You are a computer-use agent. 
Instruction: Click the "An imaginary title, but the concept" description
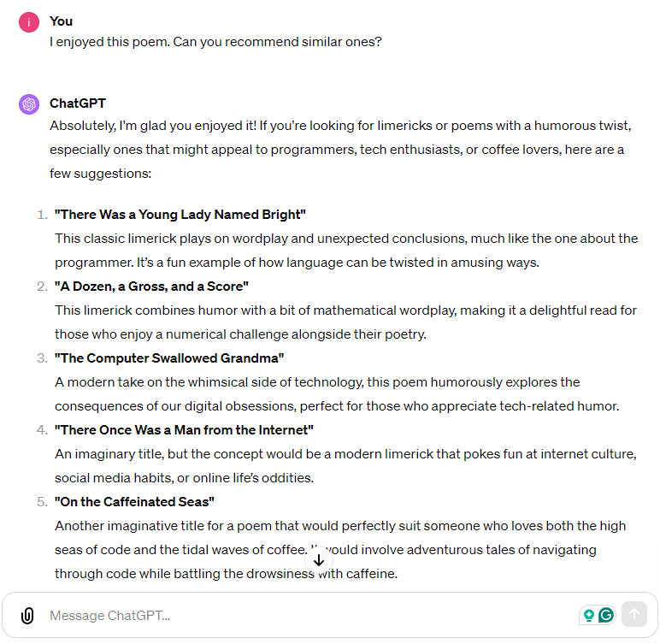[345, 466]
